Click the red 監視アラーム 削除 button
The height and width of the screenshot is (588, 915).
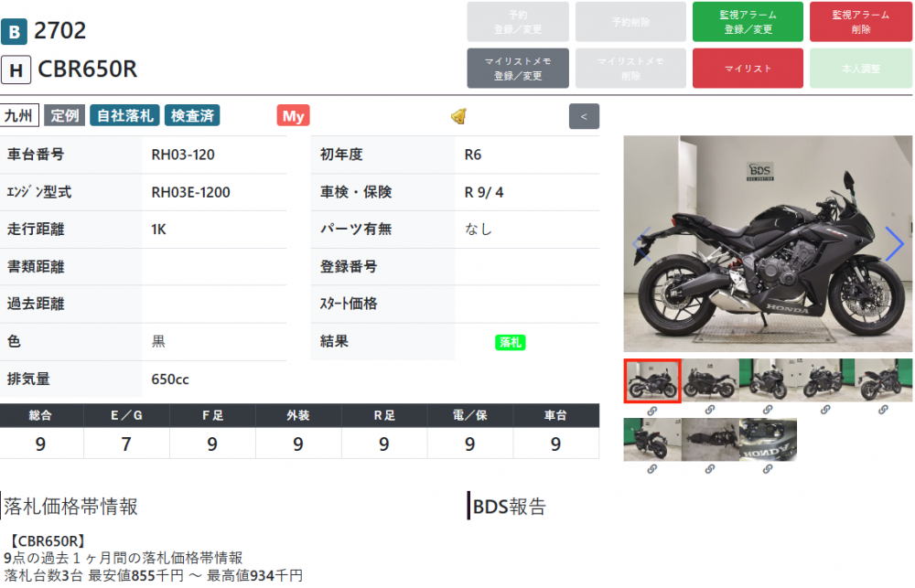(861, 22)
